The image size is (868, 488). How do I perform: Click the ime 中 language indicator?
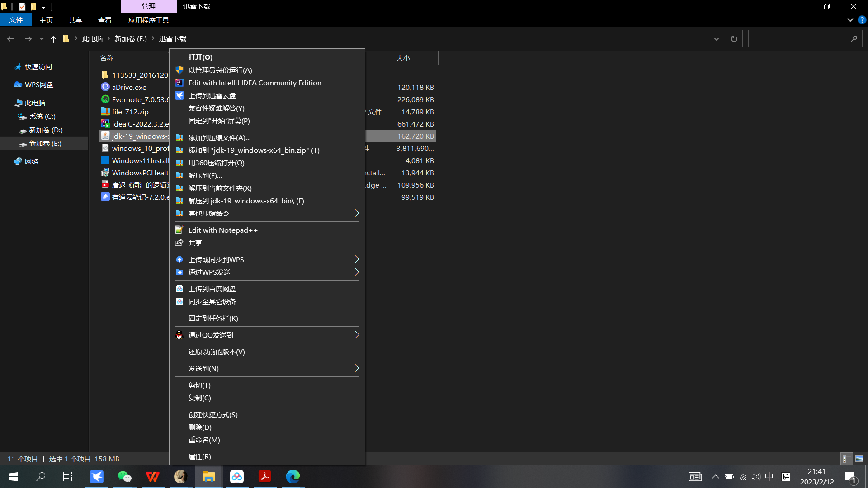[x=769, y=477]
